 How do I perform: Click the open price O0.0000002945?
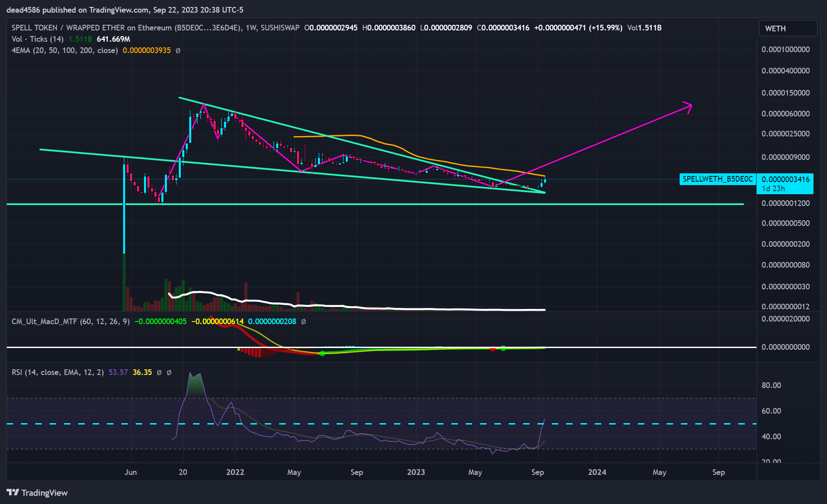[331, 28]
